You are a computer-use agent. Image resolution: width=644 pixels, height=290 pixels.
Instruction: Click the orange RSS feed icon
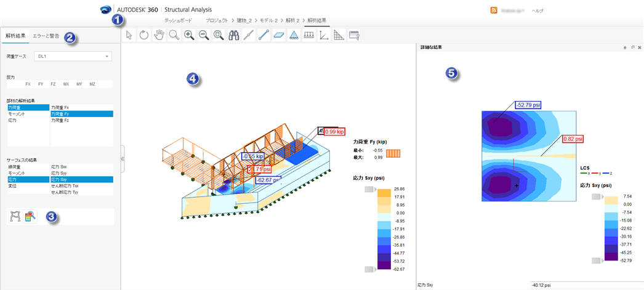[x=494, y=10]
